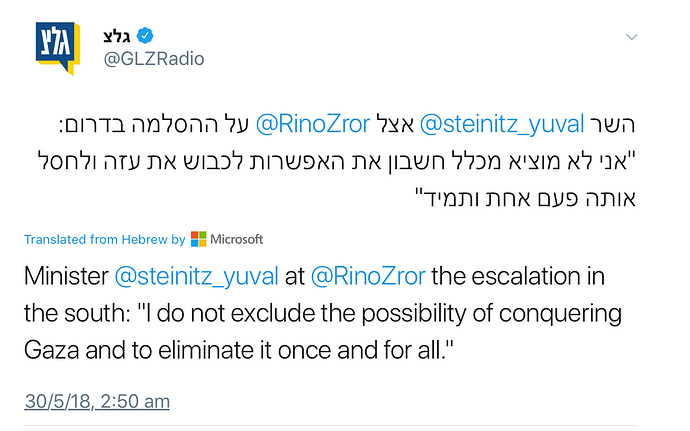Image resolution: width=690 pixels, height=431 pixels.
Task: Open the @GLZRadio handle
Action: coord(154,59)
